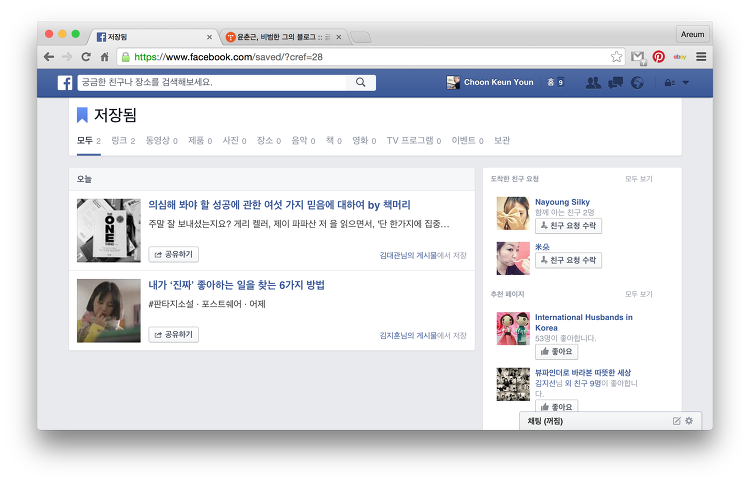Select the 모두 saved filter
Viewport: 750px width, 483px height.
(x=88, y=141)
